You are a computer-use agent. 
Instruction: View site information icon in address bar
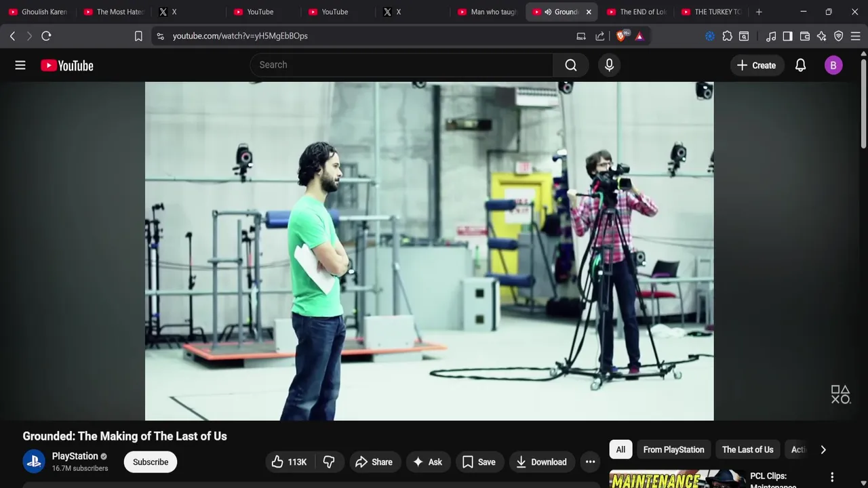(x=160, y=36)
